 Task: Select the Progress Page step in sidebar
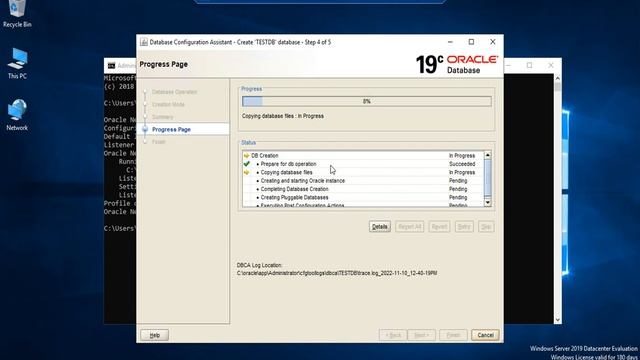171,129
